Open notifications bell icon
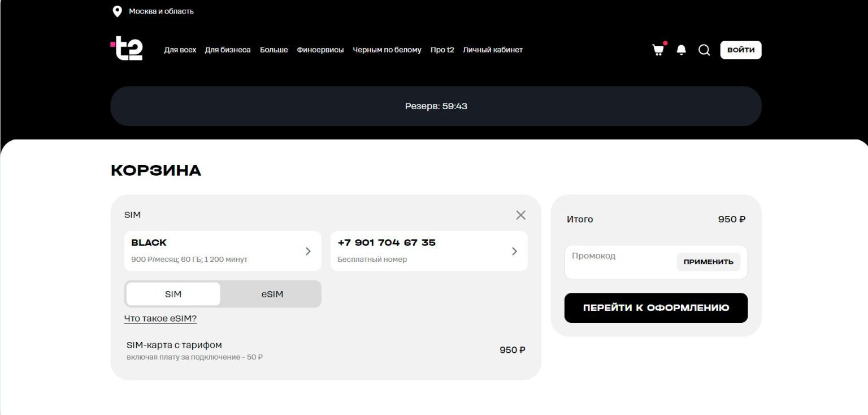 [x=682, y=50]
